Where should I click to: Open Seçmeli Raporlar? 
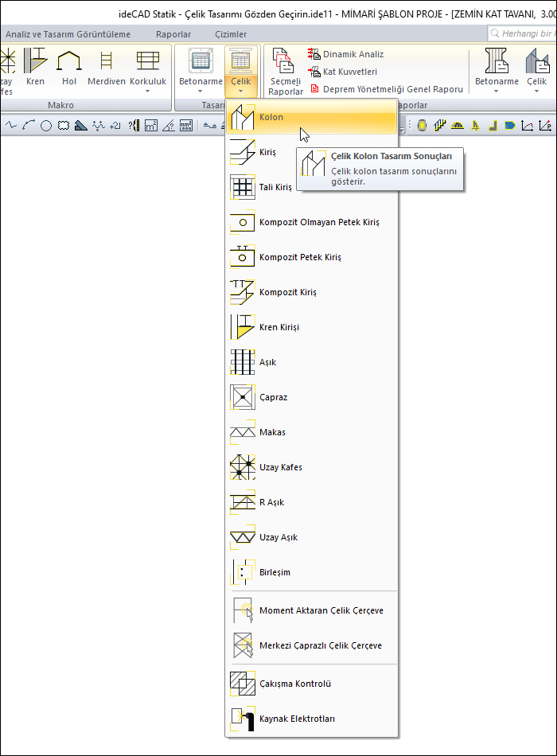(286, 72)
